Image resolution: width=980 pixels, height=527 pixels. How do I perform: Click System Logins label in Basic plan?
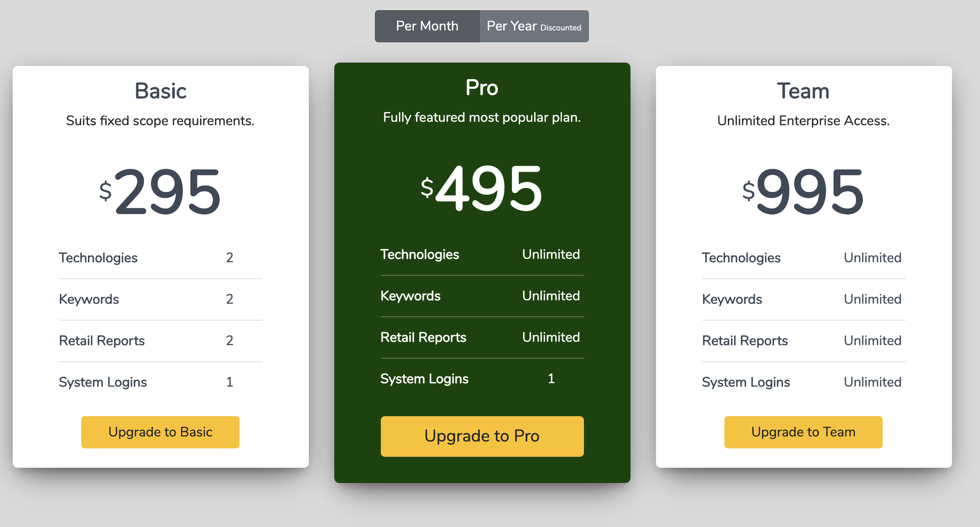click(x=103, y=382)
